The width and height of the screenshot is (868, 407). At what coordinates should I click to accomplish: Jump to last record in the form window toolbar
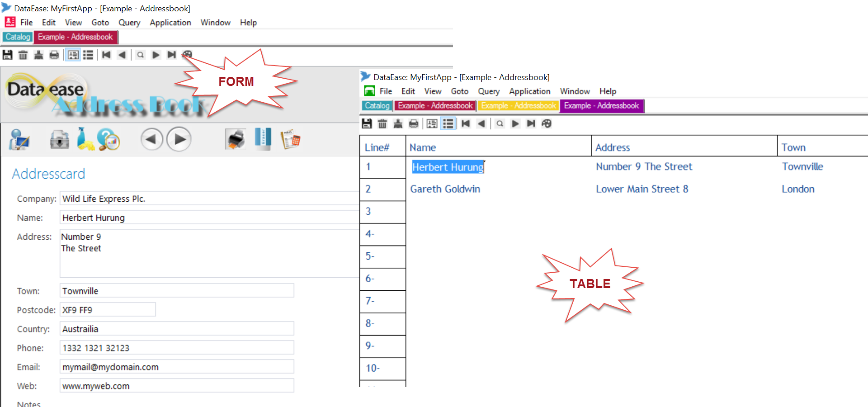171,55
